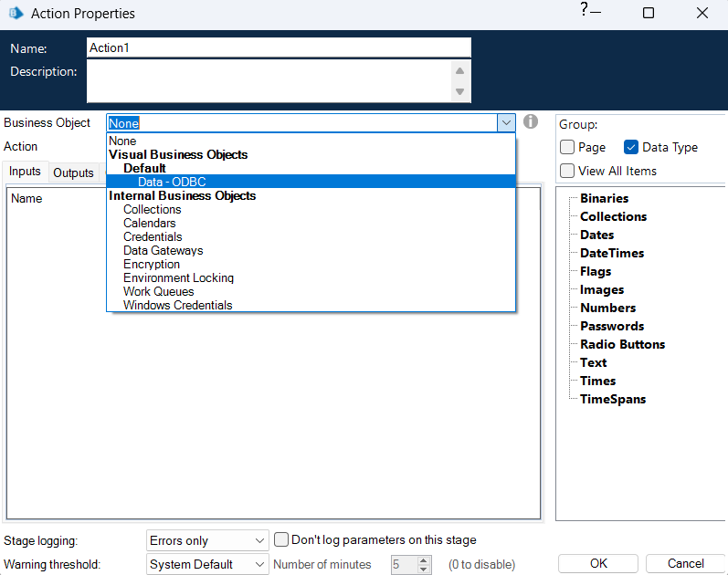Screen dimensions: 728x575
Task: Click the description scroll down arrow
Action: [x=460, y=91]
